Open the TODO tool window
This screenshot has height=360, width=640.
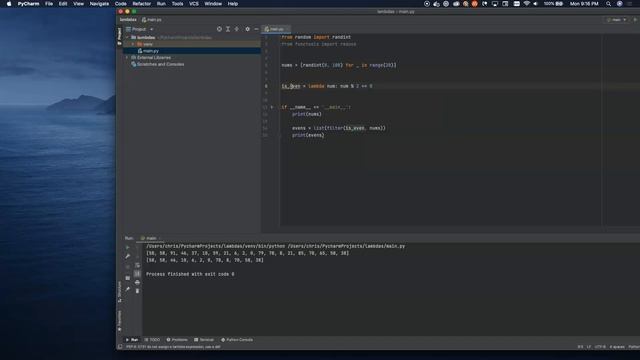point(152,340)
